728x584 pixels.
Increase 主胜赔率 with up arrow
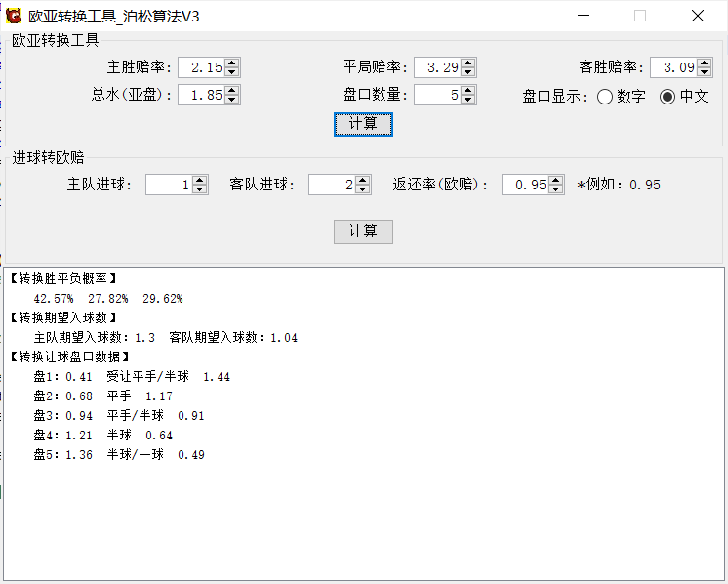pyautogui.click(x=231, y=63)
